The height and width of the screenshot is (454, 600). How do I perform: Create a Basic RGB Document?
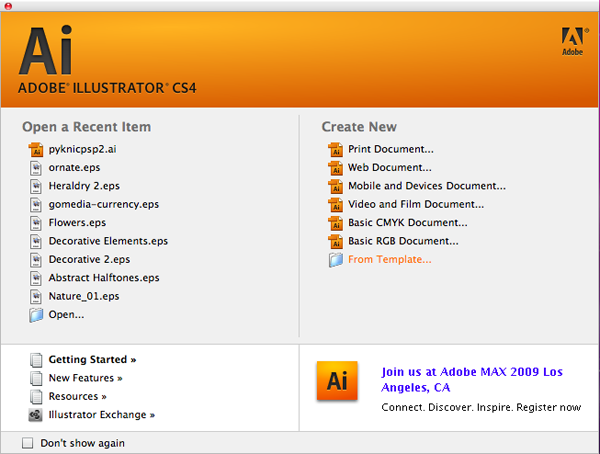(403, 241)
